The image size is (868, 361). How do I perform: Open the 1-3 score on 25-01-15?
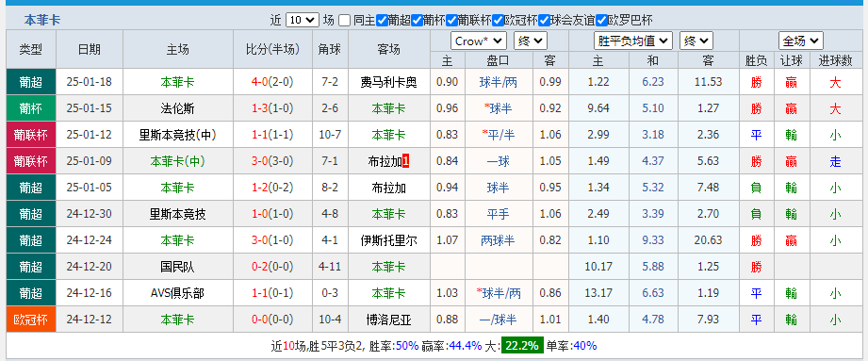pyautogui.click(x=259, y=108)
